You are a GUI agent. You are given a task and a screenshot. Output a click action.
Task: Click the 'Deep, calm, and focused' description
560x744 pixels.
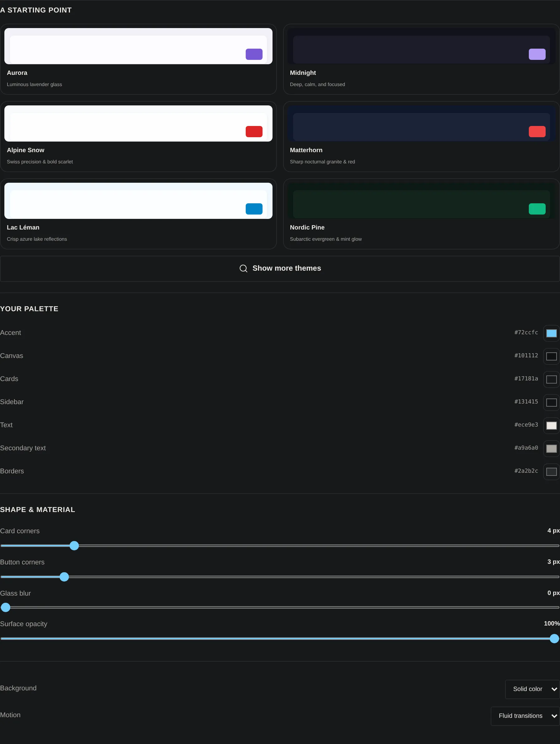click(x=317, y=85)
